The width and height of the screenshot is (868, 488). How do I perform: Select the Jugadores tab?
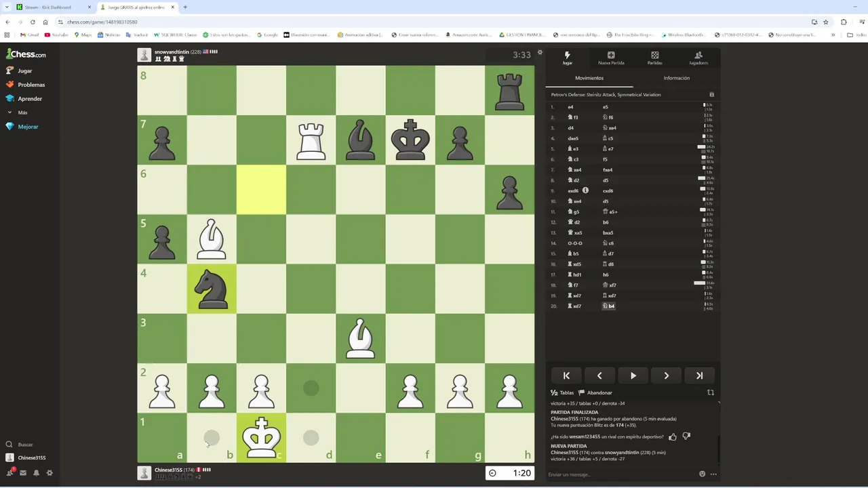[x=698, y=58]
